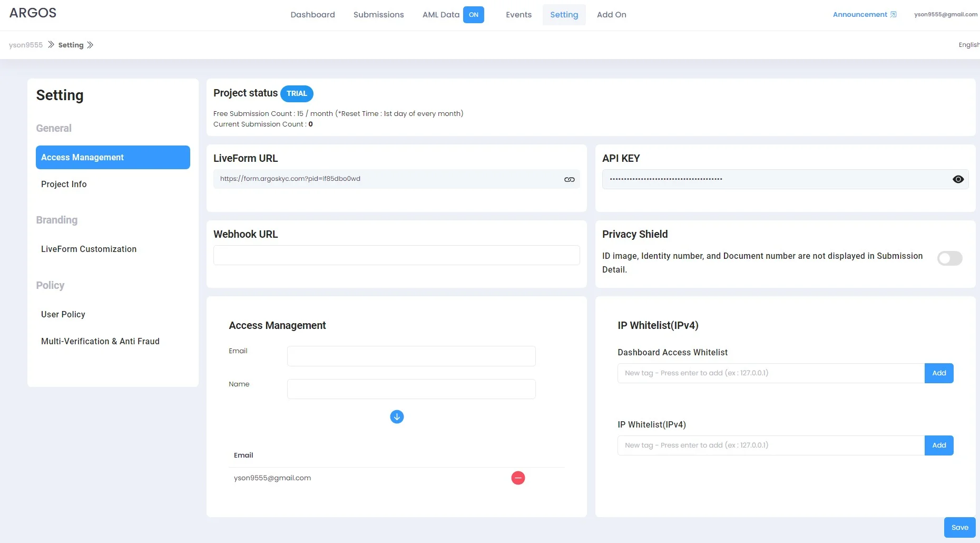Click Add for Dashboard Access Whitelist
Screen dimensions: 980x543
938,373
